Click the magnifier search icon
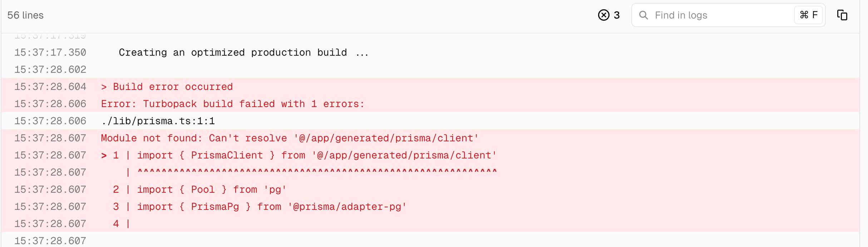Viewport: 868px width, 247px height. tap(643, 15)
